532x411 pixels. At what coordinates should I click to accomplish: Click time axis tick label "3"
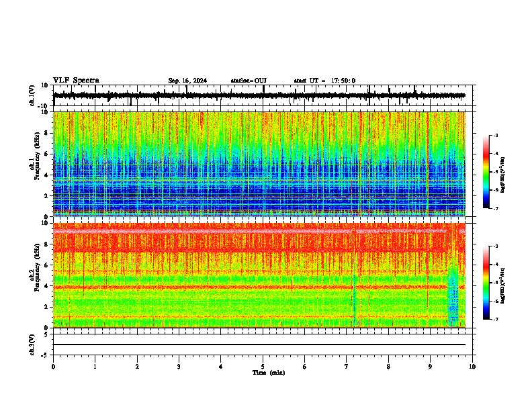pos(179,367)
